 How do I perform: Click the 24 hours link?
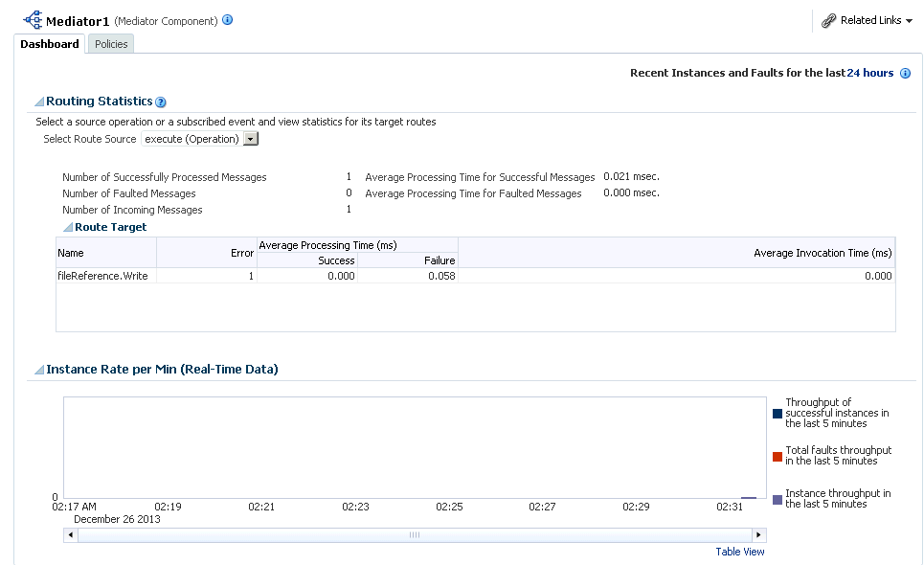tap(869, 73)
